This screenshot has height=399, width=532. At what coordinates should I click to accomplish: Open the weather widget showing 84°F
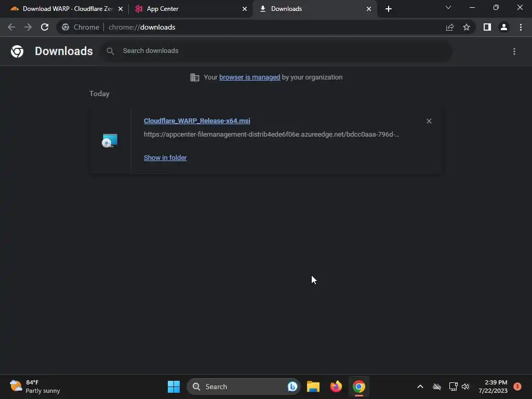(35, 387)
